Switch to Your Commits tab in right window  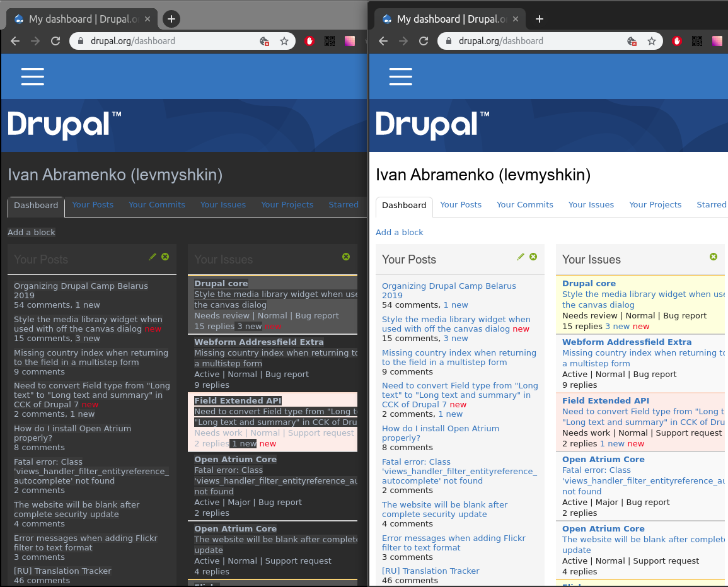524,205
